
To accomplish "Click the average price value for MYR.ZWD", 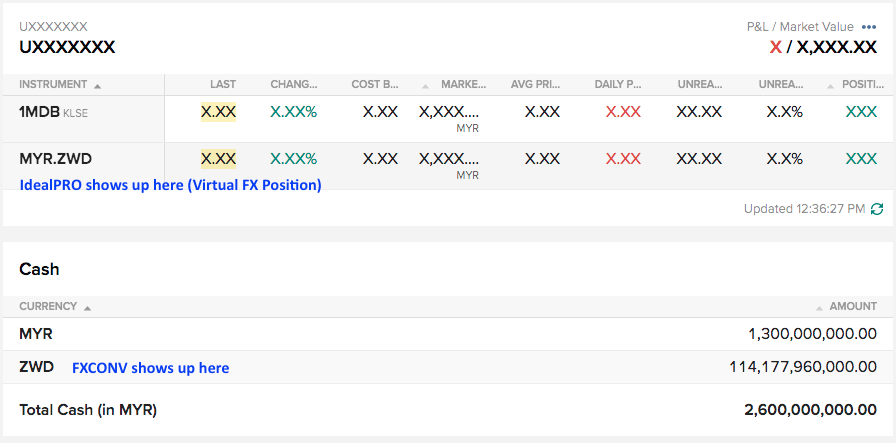I will pos(542,159).
